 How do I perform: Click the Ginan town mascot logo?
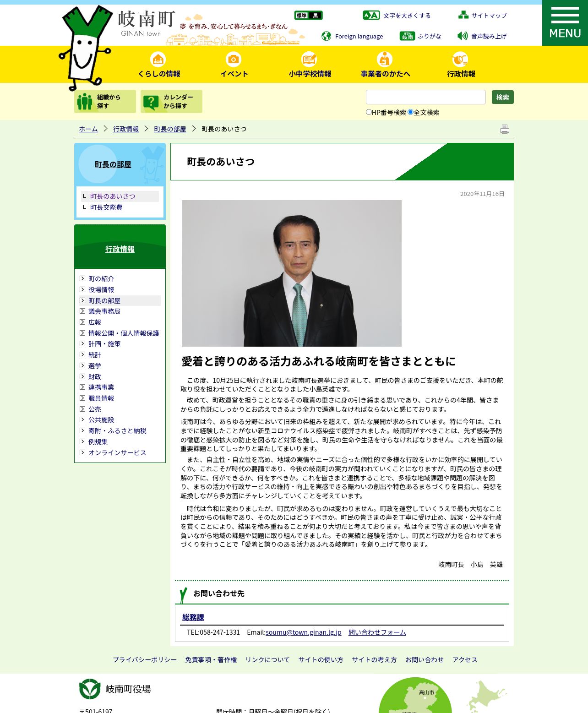point(86,47)
